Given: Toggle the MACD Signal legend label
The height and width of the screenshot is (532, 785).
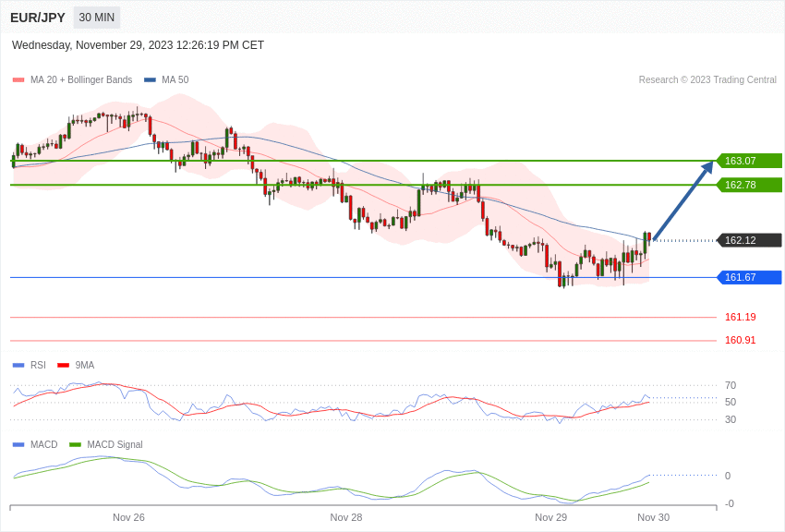Looking at the screenshot, I should pos(115,444).
